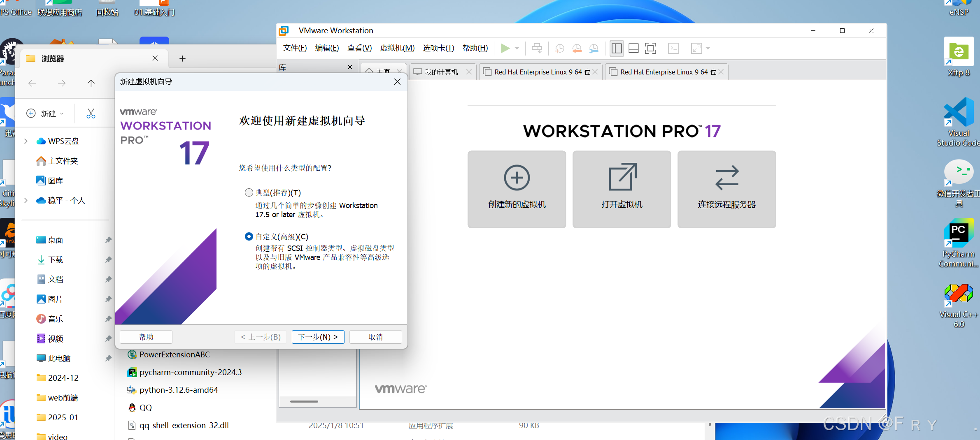980x440 pixels.
Task: Open the web前端 folder in navigation pane
Action: click(57, 398)
